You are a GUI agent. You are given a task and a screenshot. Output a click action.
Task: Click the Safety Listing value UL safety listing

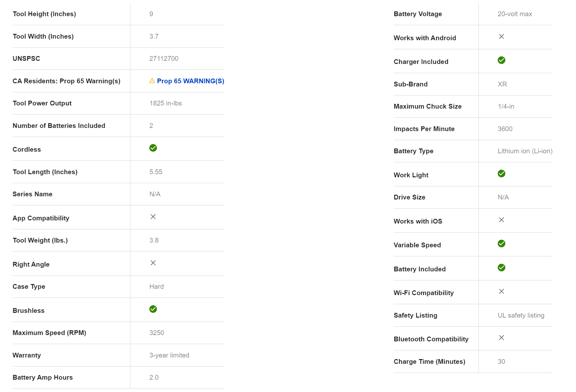[x=521, y=315]
